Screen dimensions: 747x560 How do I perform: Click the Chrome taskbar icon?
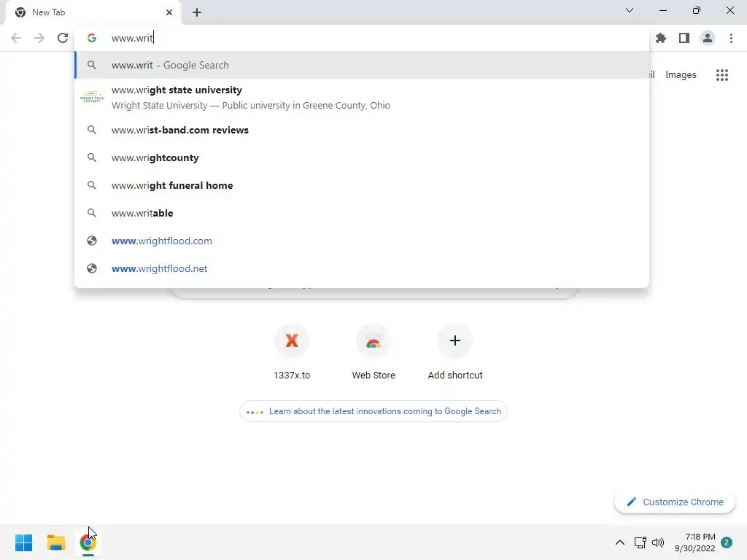(x=88, y=542)
